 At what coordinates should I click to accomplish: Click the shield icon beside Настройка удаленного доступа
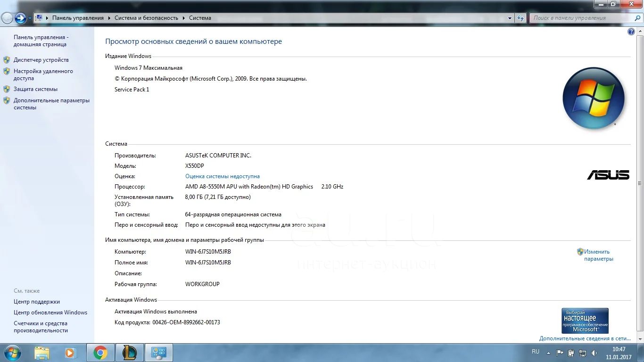pos(7,71)
